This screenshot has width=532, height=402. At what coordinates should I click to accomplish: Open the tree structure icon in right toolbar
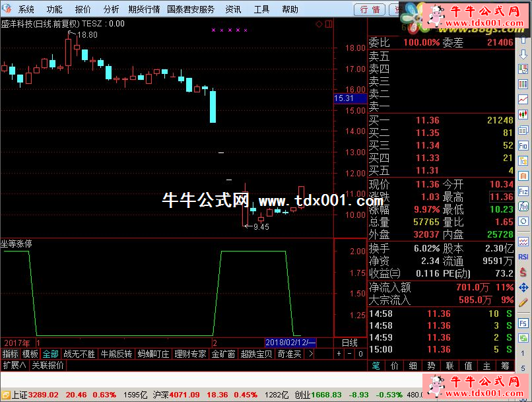click(x=523, y=161)
